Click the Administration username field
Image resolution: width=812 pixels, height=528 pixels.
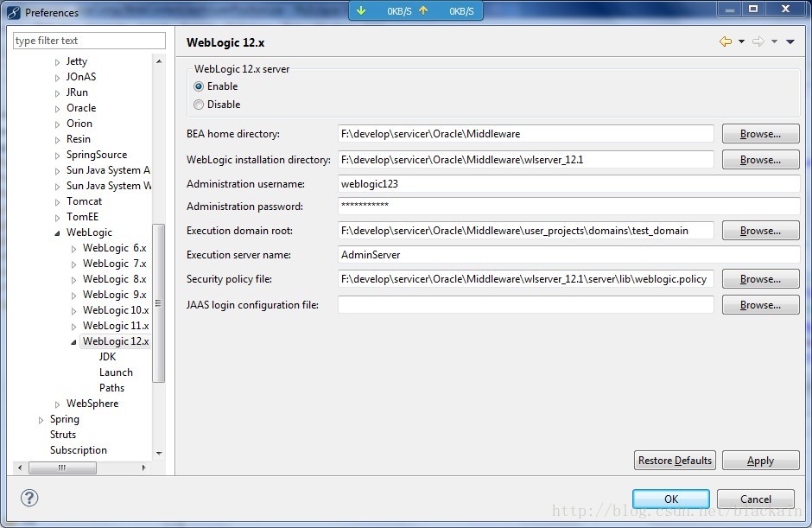pyautogui.click(x=568, y=184)
